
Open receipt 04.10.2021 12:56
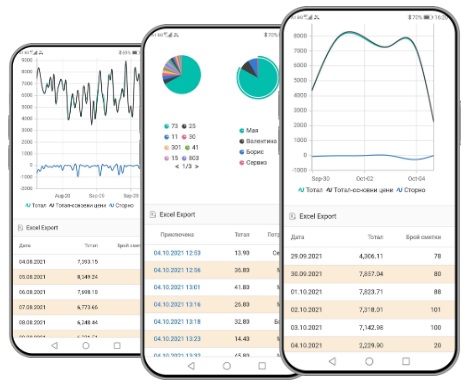coord(177,270)
